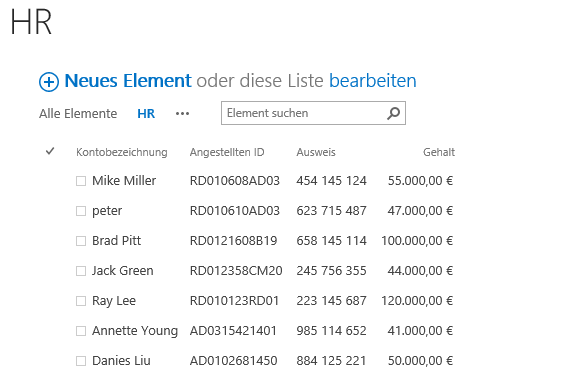
Task: Tick the Jack Green row checkbox
Action: point(81,271)
